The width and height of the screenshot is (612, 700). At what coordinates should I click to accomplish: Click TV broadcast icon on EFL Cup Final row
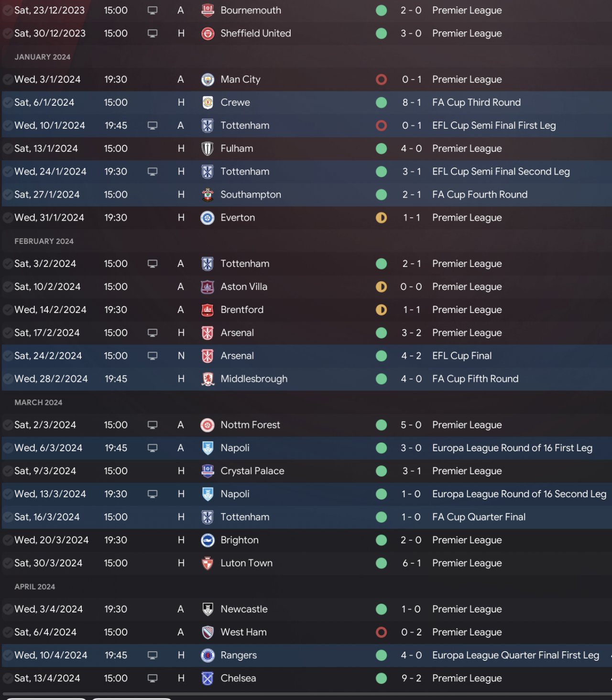(x=153, y=356)
